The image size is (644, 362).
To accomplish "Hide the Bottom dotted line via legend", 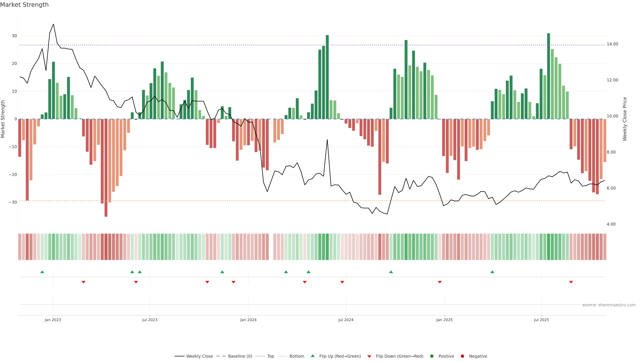I will point(297,356).
